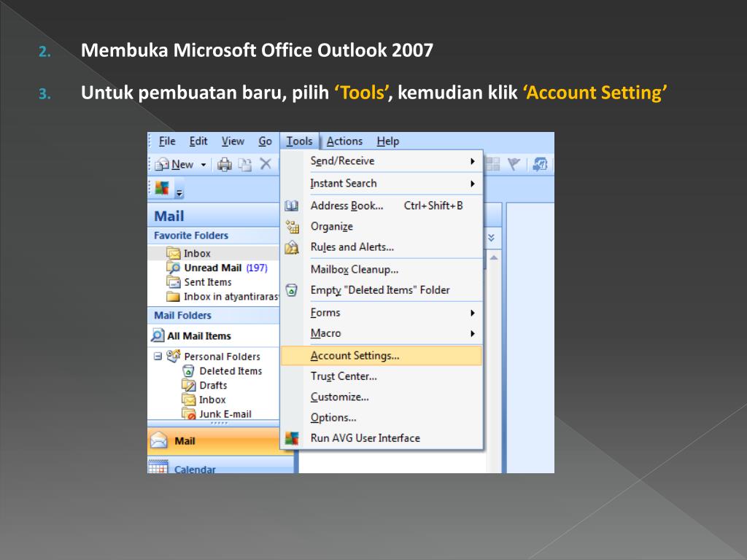Click the Mail envelope icon in navigation pane
Screen dimensions: 747x560
point(158,440)
